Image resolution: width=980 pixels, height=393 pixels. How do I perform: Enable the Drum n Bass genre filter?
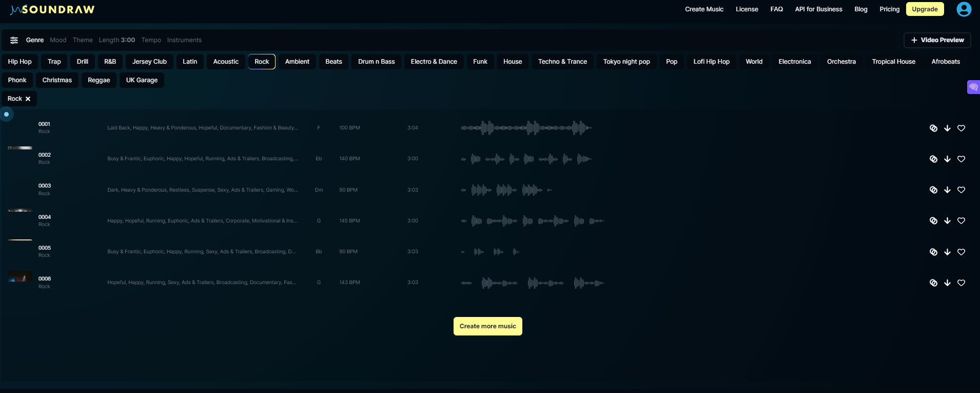tap(376, 62)
